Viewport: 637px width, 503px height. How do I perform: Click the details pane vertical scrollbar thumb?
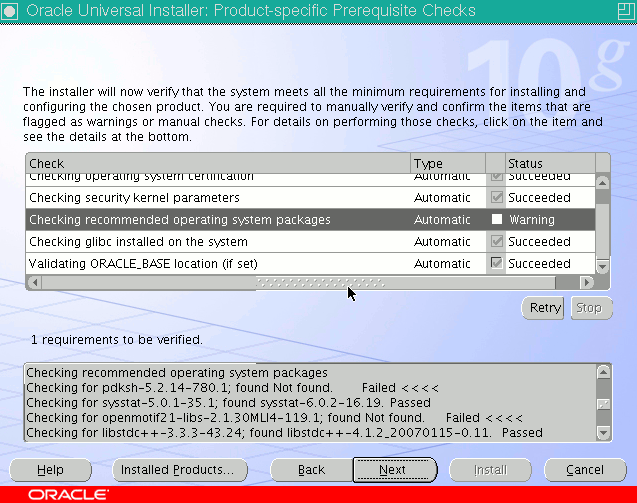point(603,404)
